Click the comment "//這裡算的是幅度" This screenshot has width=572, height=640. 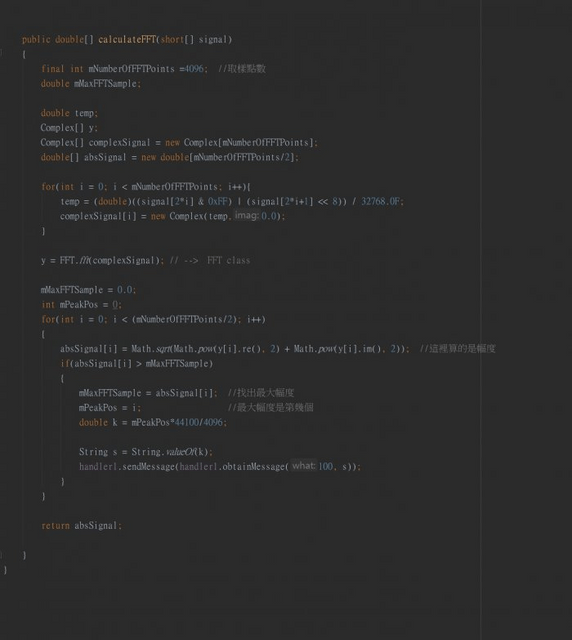click(x=458, y=349)
